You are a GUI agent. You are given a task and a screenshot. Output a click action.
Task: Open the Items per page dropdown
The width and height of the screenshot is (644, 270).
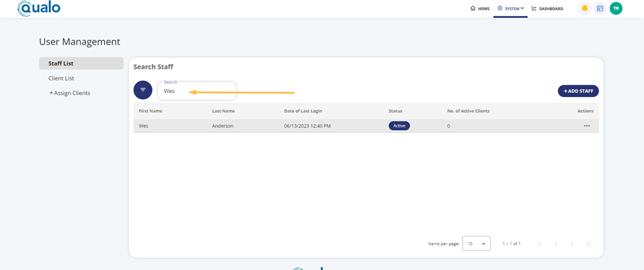point(476,244)
